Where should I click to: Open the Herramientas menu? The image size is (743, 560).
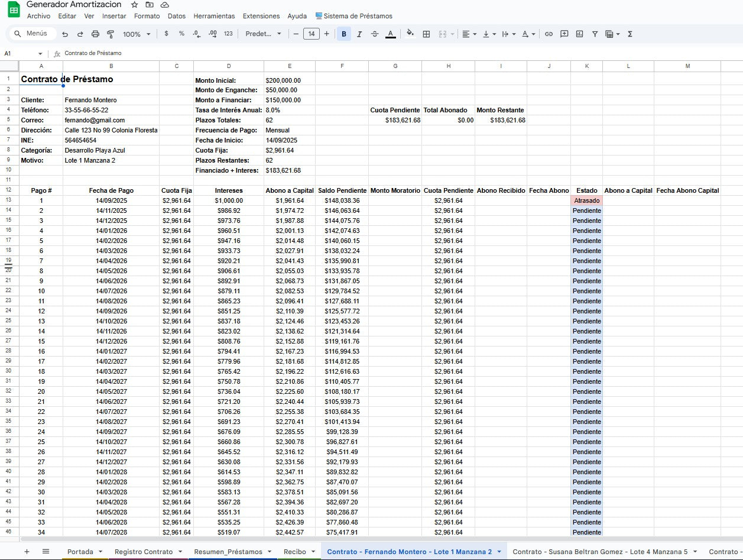tap(214, 16)
